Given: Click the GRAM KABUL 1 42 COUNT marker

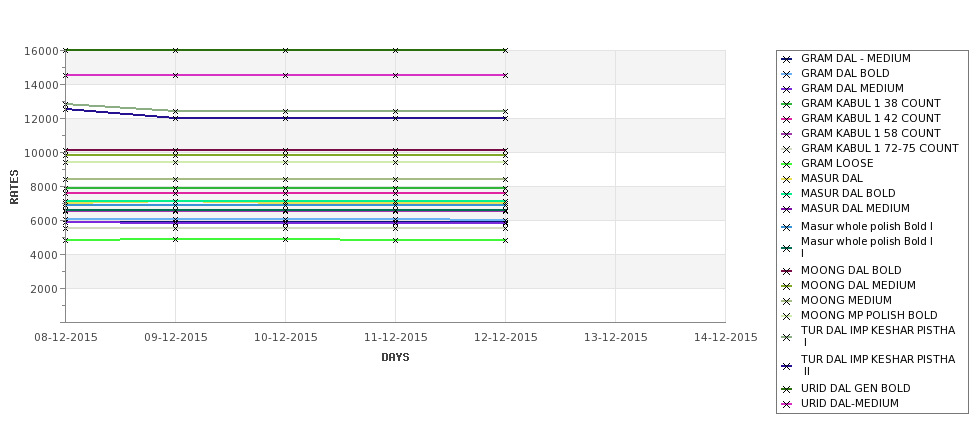Looking at the screenshot, I should [787, 119].
